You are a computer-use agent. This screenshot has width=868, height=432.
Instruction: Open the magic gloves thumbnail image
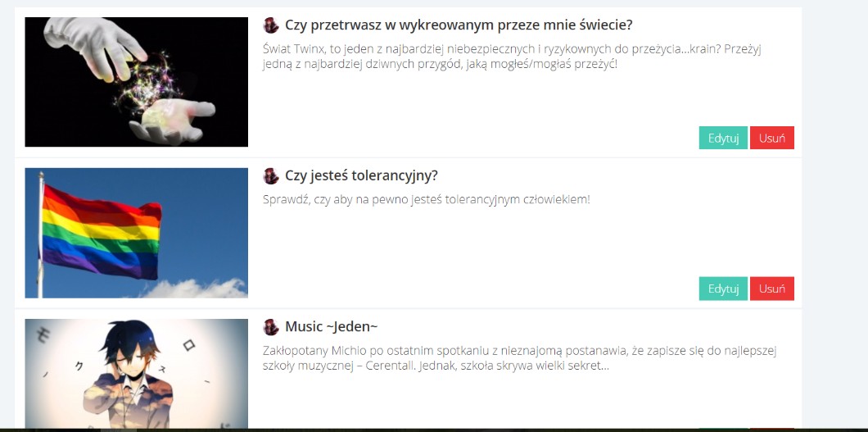(136, 82)
